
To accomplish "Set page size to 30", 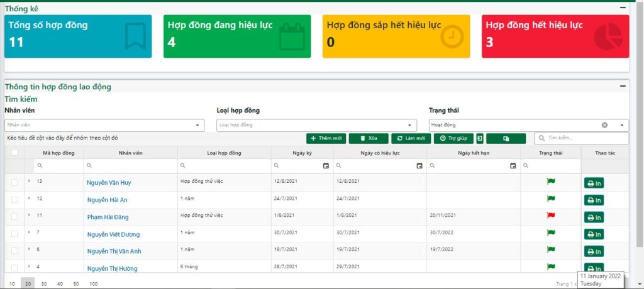I will tap(44, 284).
